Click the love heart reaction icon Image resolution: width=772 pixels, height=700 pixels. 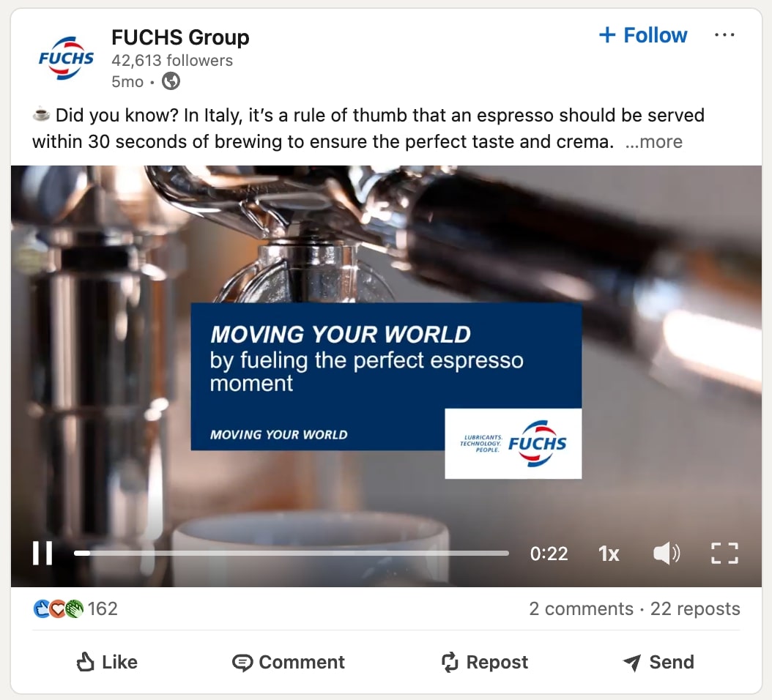pyautogui.click(x=58, y=609)
